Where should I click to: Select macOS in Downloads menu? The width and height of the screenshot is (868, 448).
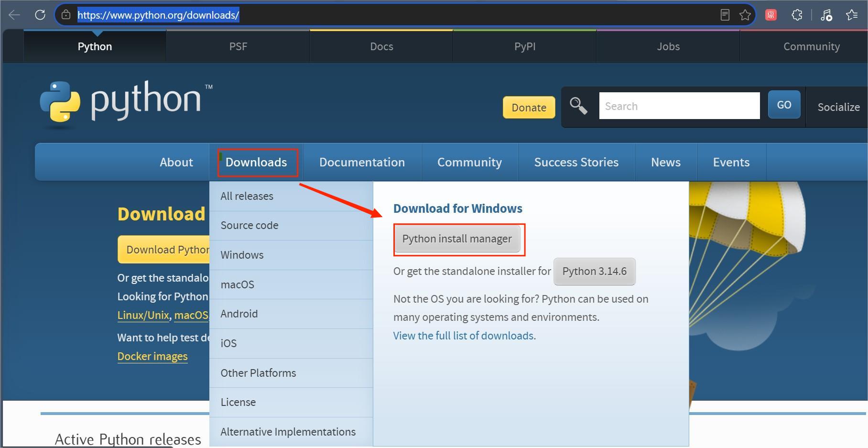point(291,284)
